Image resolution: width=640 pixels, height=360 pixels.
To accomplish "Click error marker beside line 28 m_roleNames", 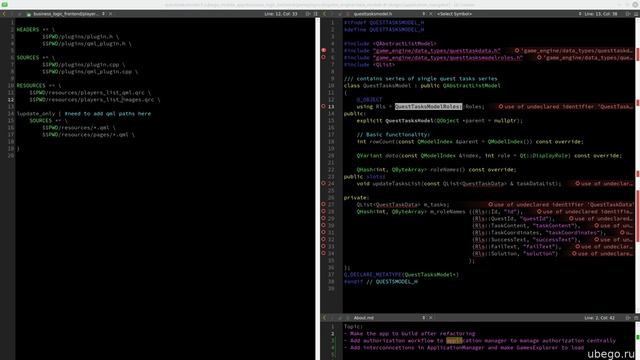I will 324,211.
